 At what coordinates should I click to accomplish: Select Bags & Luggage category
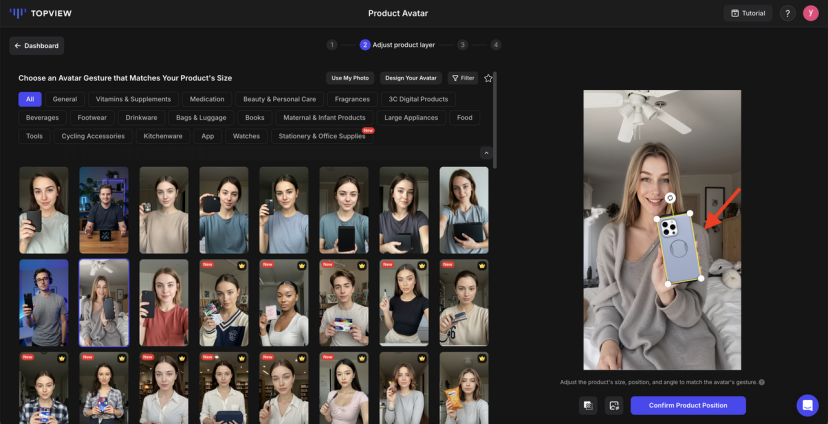(x=201, y=118)
